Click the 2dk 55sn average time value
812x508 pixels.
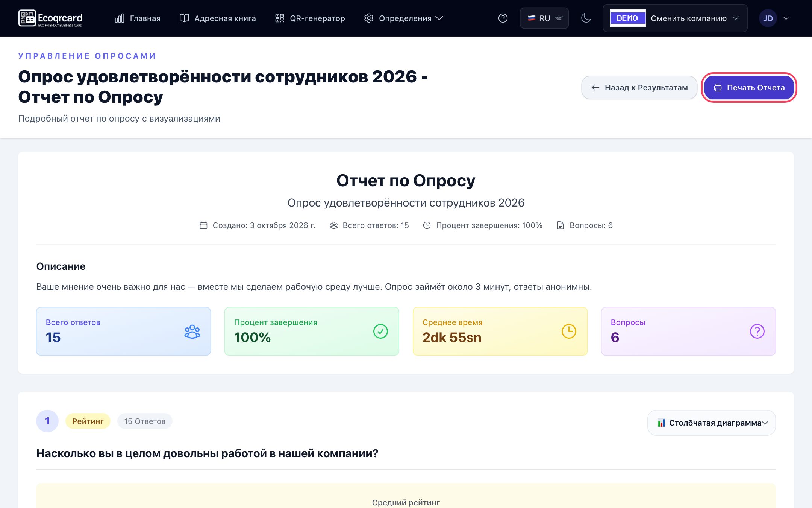tap(451, 338)
